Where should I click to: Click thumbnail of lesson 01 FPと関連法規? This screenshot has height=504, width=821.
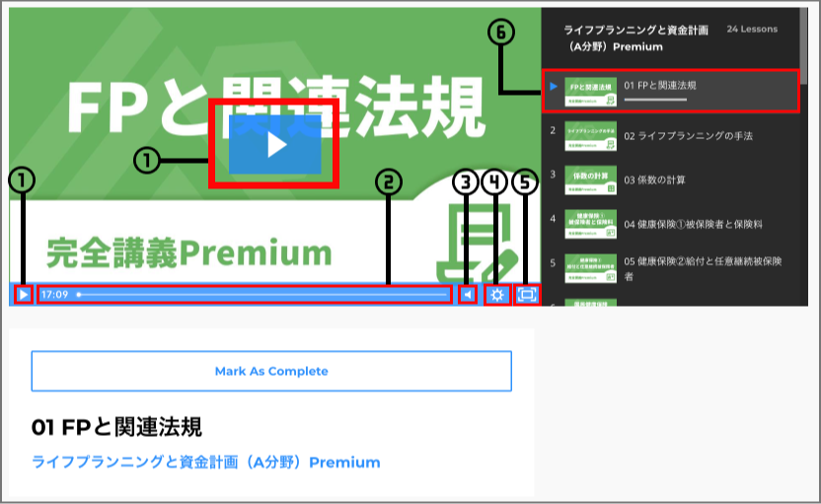coord(591,92)
